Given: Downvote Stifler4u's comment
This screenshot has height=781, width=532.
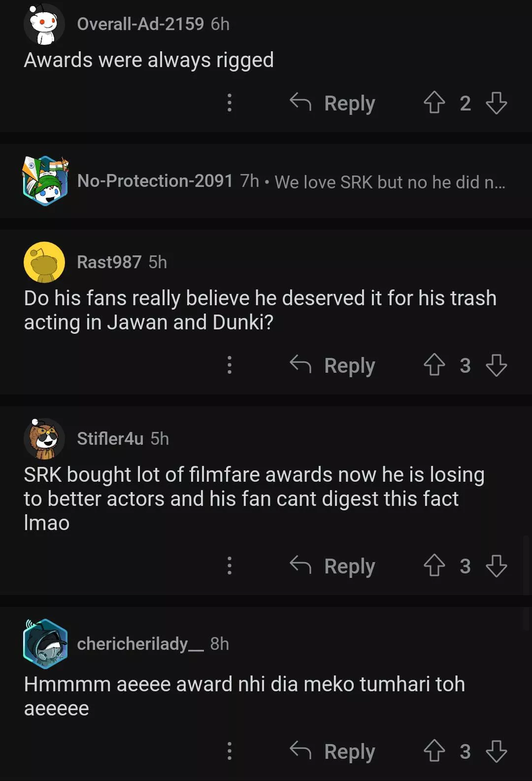Looking at the screenshot, I should (496, 566).
